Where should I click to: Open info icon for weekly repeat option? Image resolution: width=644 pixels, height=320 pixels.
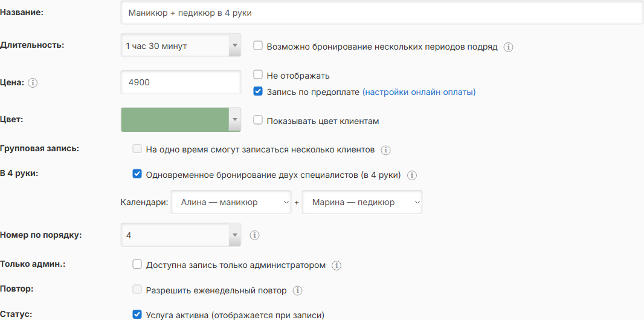pyautogui.click(x=297, y=291)
